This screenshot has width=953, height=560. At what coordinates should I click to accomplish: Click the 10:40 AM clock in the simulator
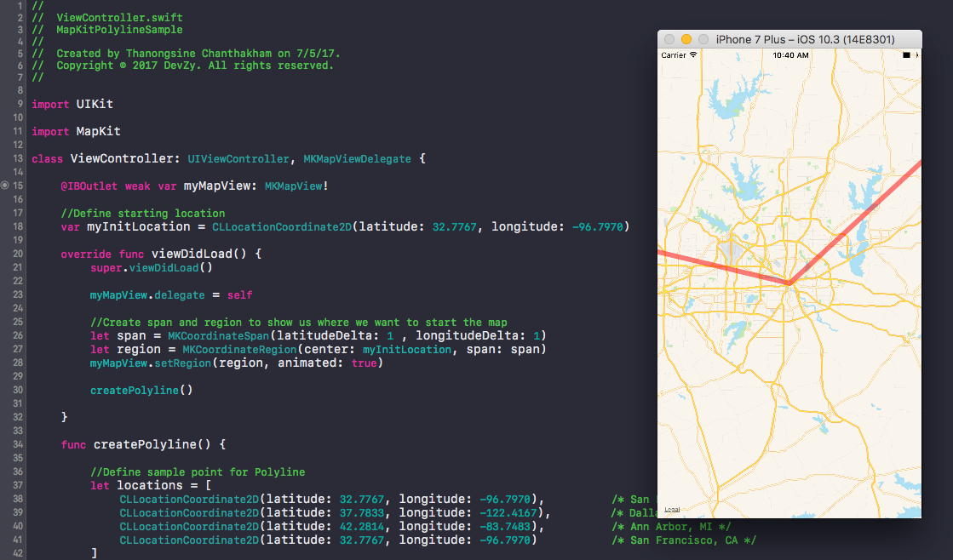click(791, 54)
